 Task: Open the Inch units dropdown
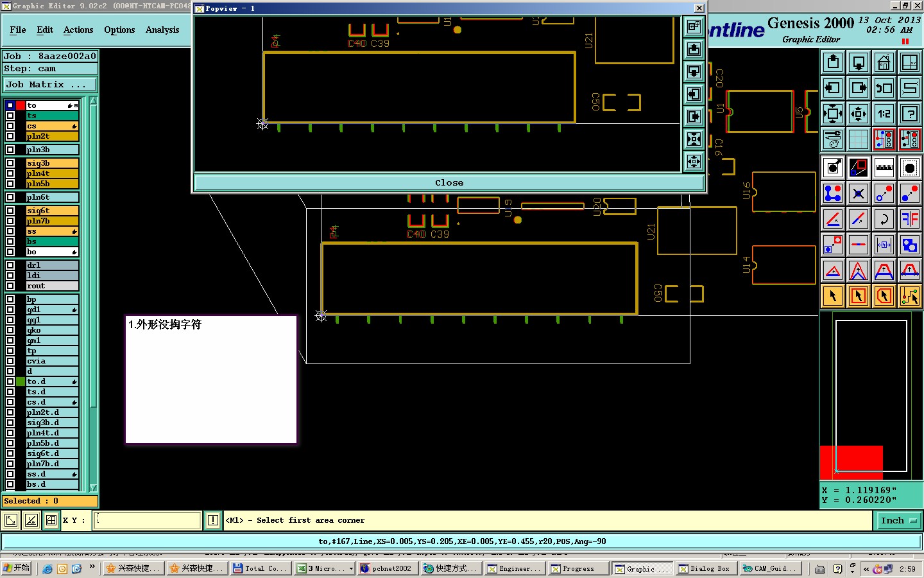point(898,521)
